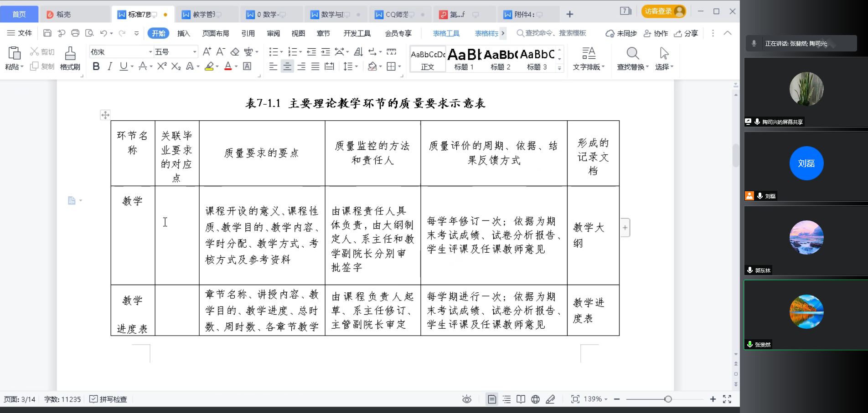This screenshot has height=413, width=868.
Task: Expand the font size dropdown showing 五号
Action: tap(195, 52)
